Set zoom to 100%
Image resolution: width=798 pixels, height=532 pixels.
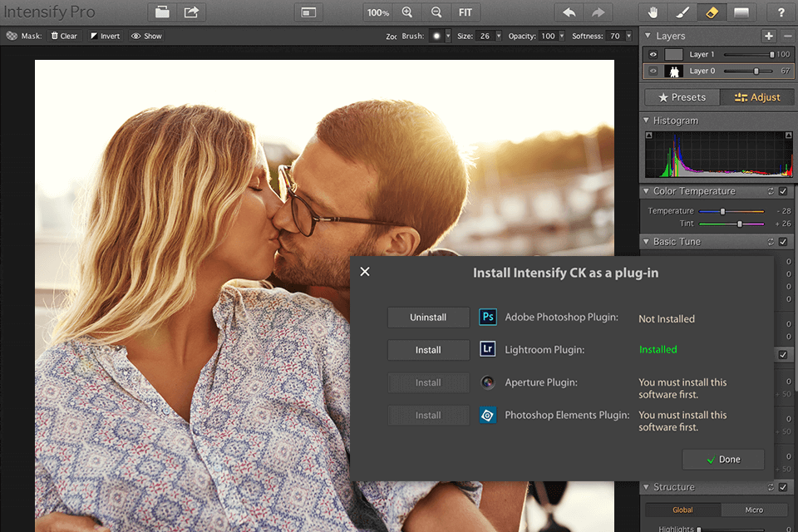coord(377,12)
